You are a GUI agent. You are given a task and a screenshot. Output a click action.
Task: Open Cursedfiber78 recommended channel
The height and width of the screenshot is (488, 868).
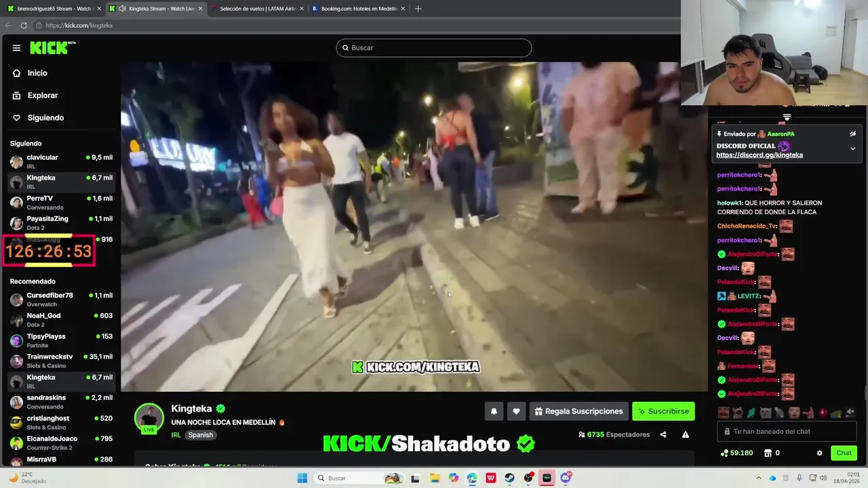pos(61,300)
